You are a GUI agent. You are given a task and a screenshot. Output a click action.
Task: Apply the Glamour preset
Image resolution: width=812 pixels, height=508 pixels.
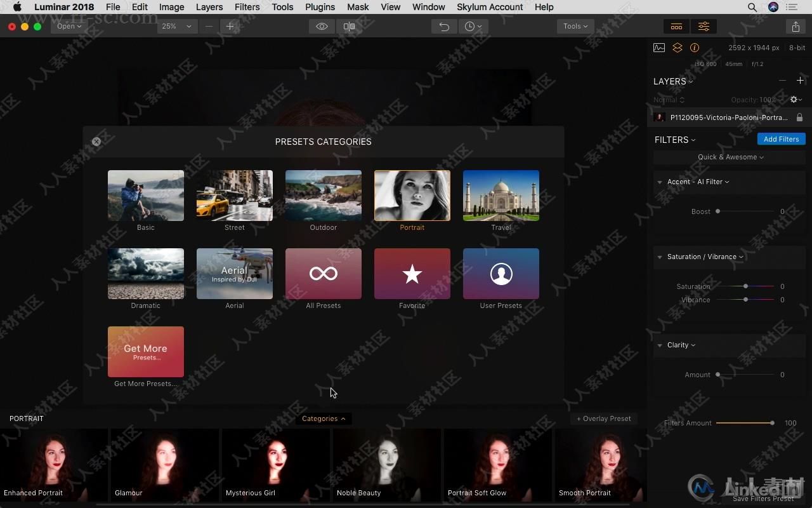[x=165, y=465]
